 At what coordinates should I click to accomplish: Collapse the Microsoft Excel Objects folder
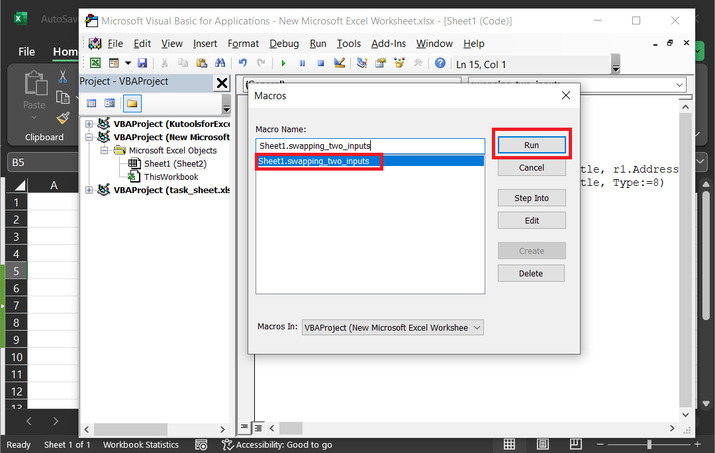[104, 150]
